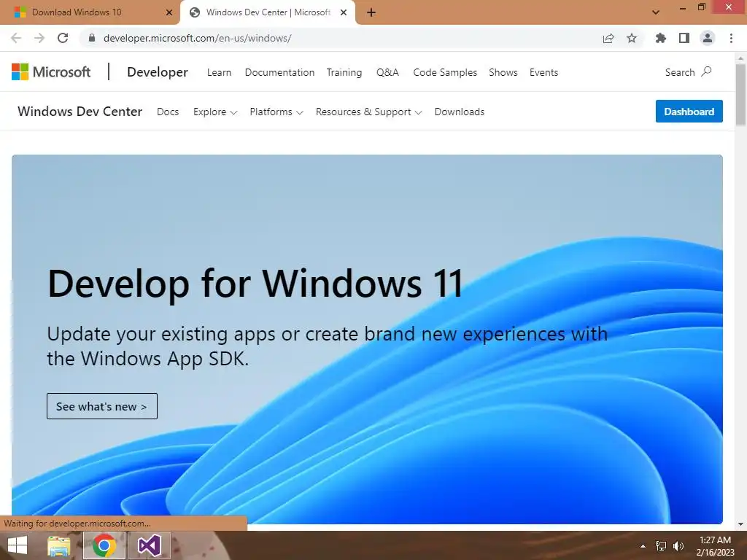Click scrollbar down arrow
Image resolution: width=747 pixels, height=560 pixels.
click(x=740, y=524)
